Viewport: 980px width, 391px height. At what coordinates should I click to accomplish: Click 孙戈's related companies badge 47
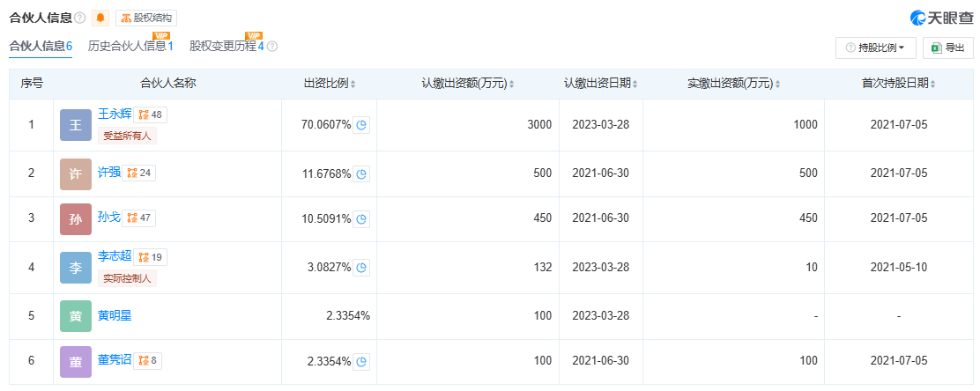[x=138, y=218]
